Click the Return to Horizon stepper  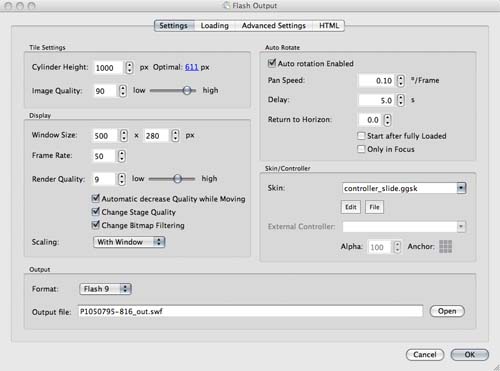point(387,120)
